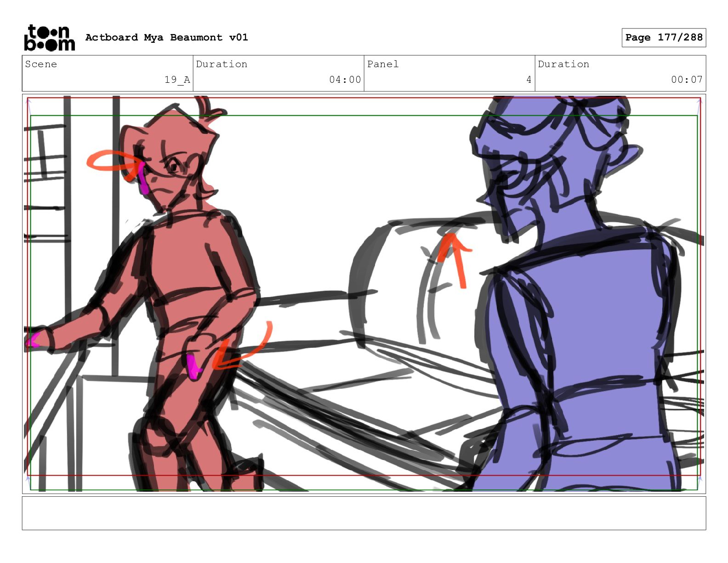Select scene value '19_A'

pyautogui.click(x=177, y=80)
